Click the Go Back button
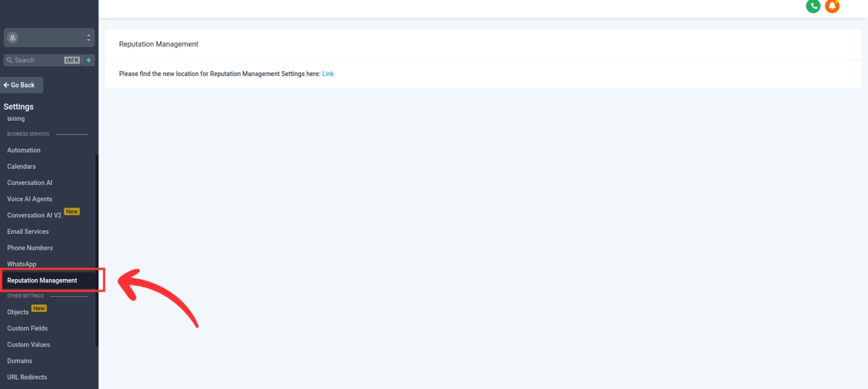 click(x=22, y=85)
